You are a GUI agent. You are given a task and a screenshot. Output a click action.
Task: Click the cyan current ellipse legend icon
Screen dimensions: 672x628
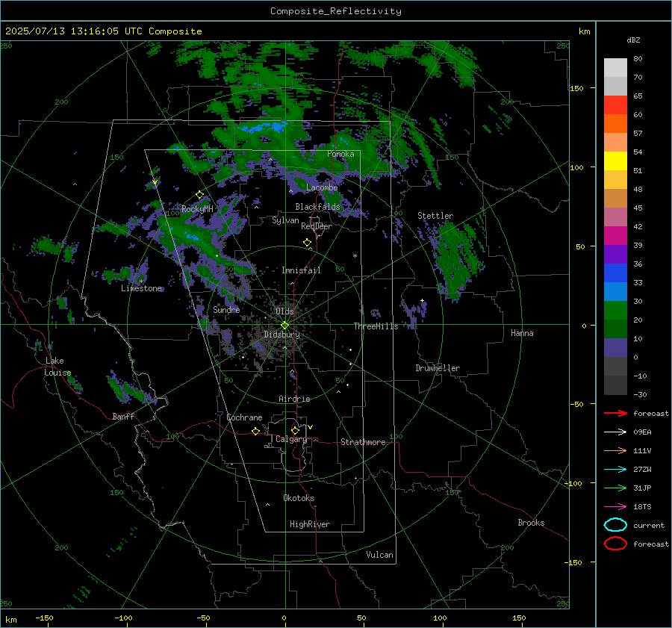(x=615, y=525)
